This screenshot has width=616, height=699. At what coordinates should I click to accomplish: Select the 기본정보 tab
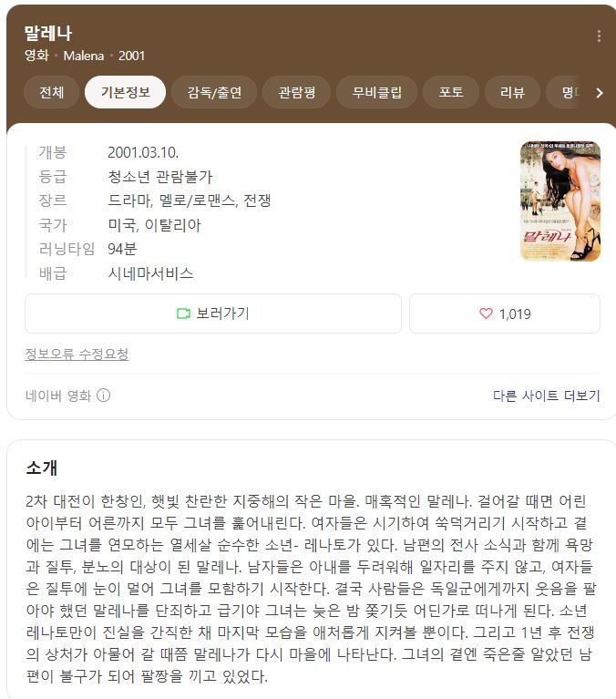(x=125, y=92)
